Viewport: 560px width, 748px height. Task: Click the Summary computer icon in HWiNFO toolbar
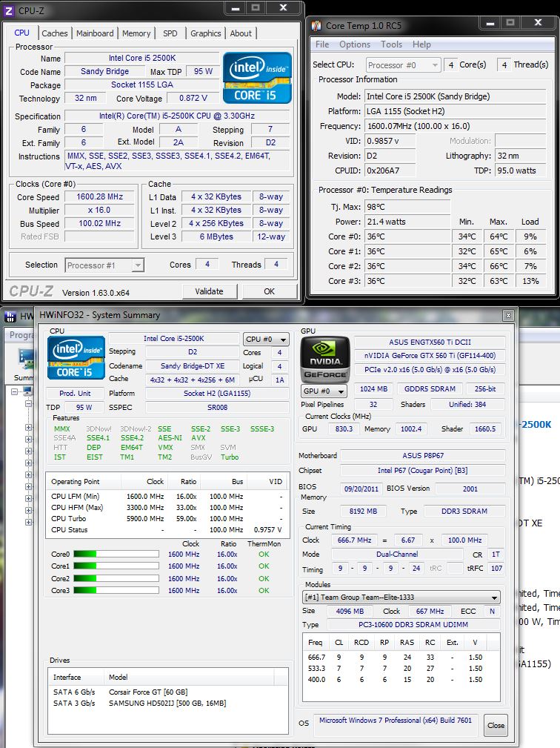click(x=26, y=360)
